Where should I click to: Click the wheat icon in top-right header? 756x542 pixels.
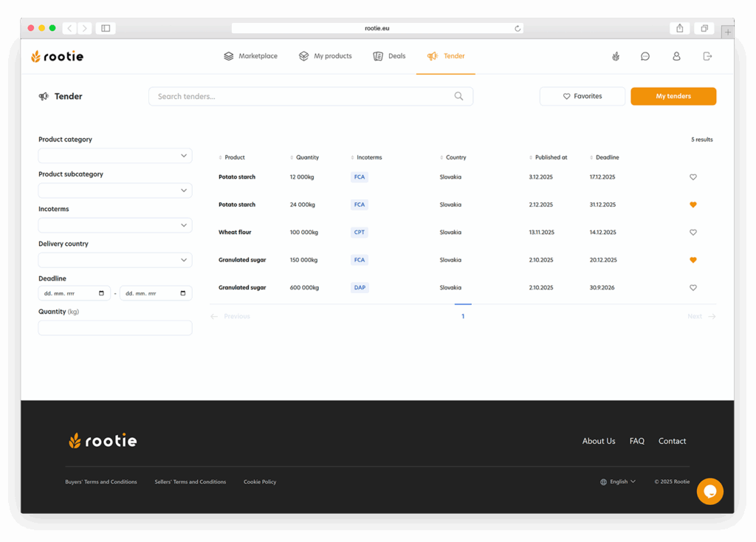[616, 56]
